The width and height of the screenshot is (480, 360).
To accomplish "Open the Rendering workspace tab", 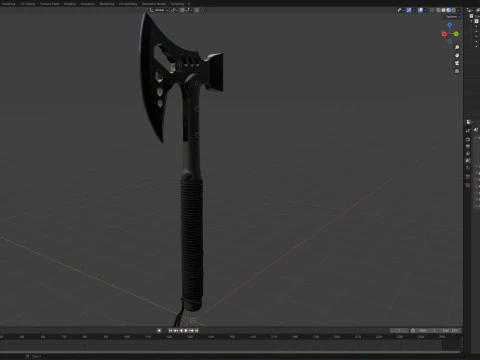I will 107,4.
